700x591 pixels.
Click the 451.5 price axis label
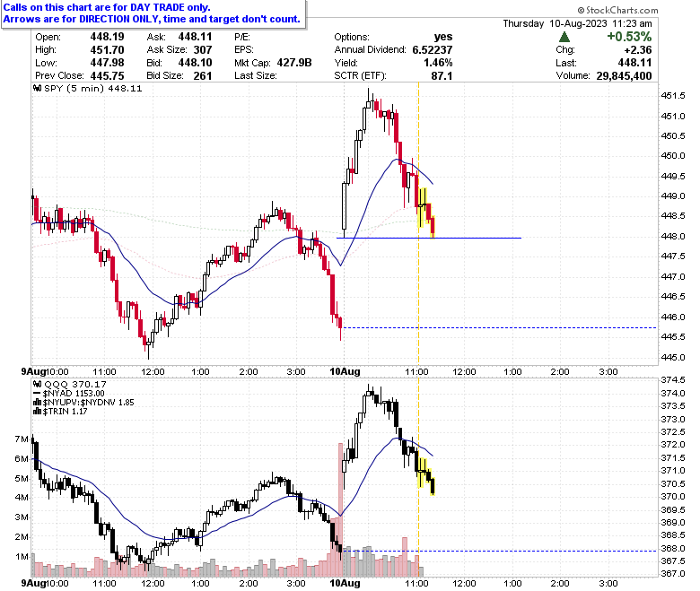[673, 96]
